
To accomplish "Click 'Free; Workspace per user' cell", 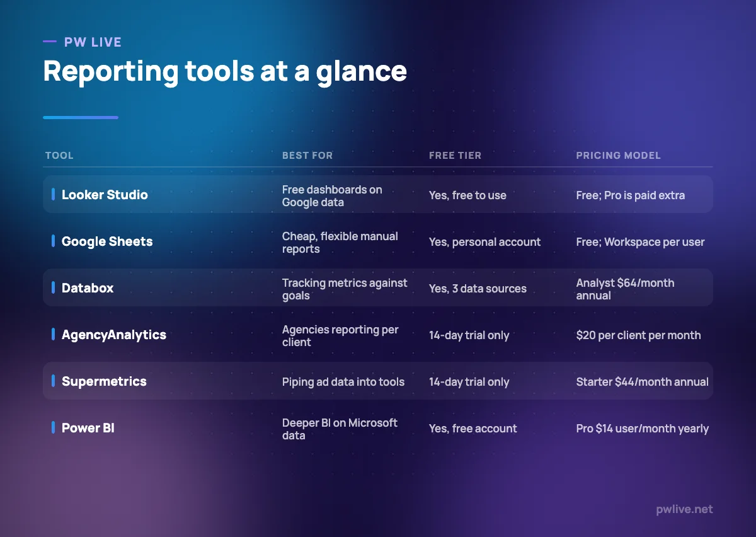I will (x=640, y=242).
